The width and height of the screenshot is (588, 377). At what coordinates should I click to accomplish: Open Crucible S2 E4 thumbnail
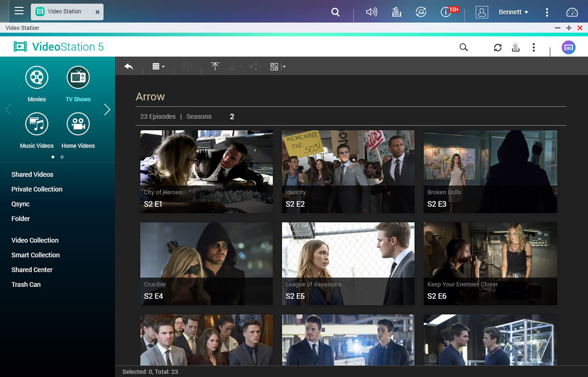tap(206, 263)
